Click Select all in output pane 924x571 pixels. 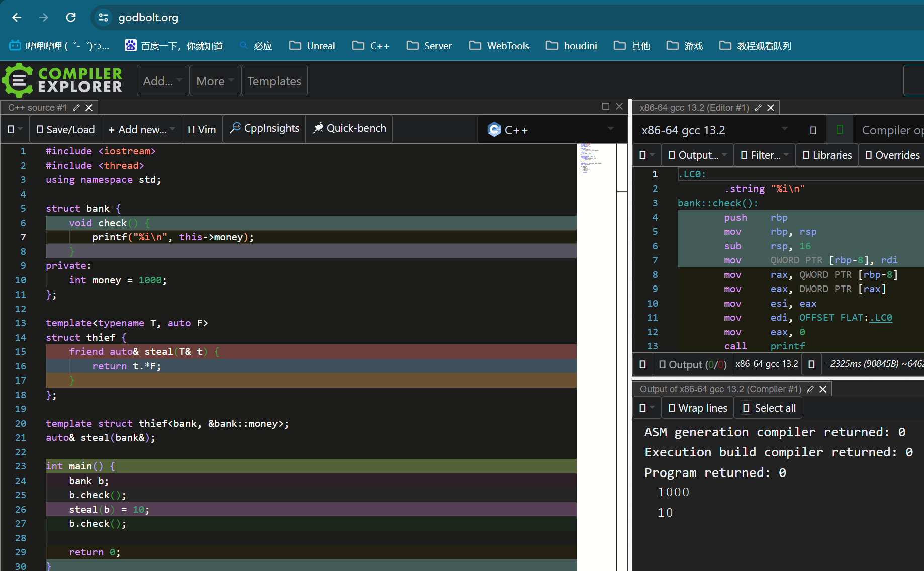(769, 408)
